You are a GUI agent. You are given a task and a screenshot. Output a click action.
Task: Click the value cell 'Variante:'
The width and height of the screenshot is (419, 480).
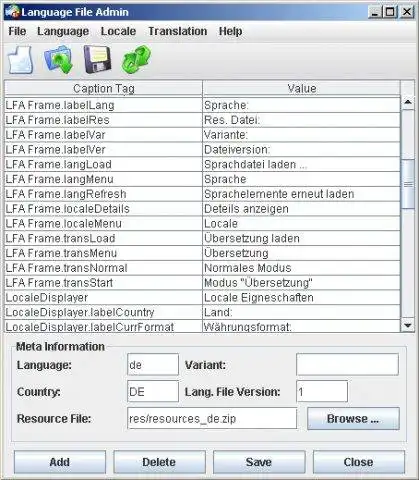point(301,135)
